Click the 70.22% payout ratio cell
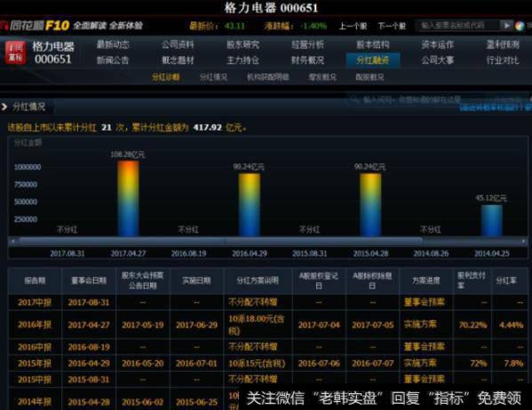 click(472, 325)
